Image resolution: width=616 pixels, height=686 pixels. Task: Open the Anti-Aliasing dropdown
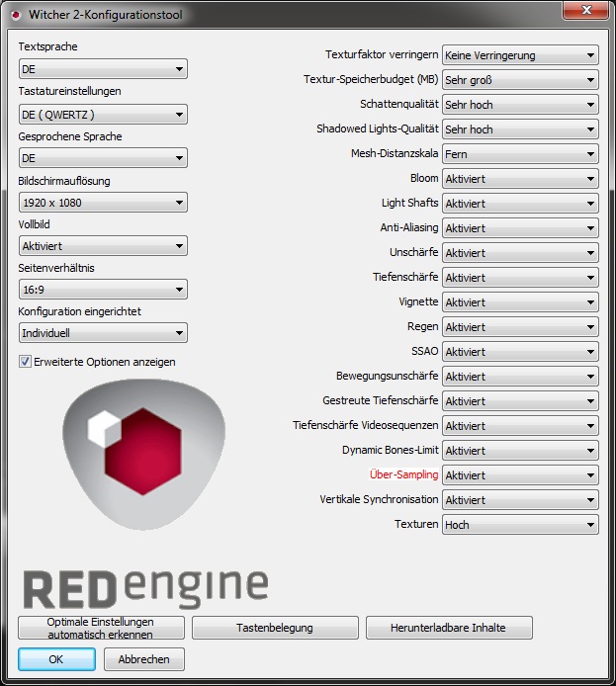click(520, 228)
